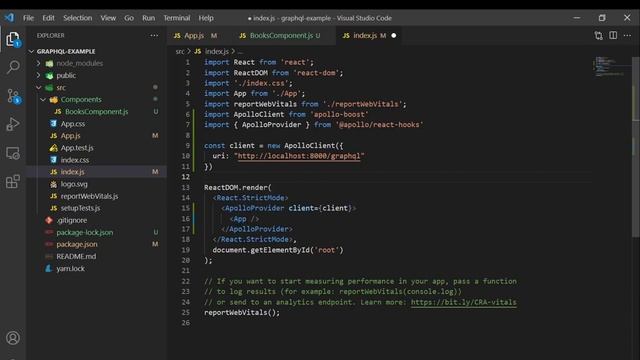Screen dimensions: 640x360
Task: Open the Explorer view in activity bar
Action: [13, 39]
